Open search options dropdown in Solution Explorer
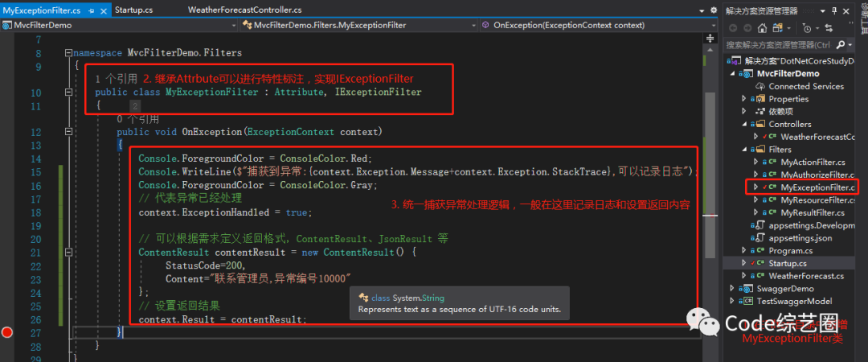This screenshot has width=868, height=362. point(850,45)
